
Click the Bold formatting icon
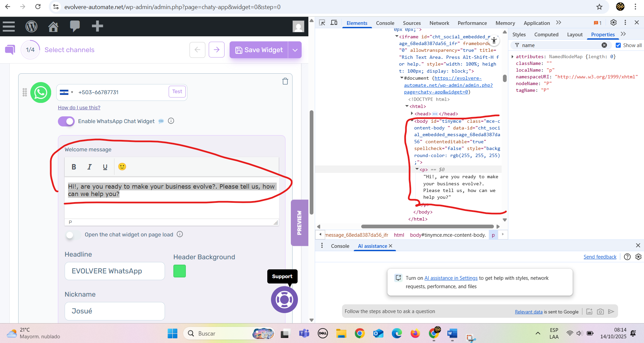[74, 167]
